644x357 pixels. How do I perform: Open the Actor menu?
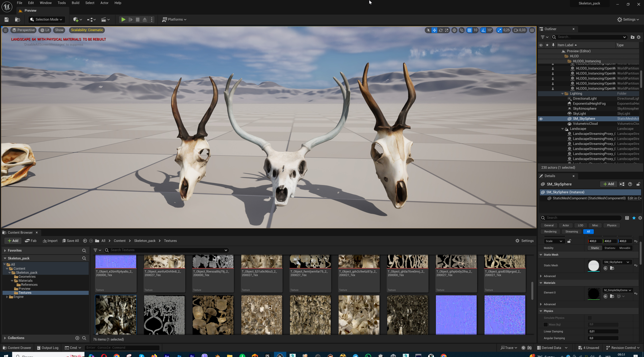point(104,3)
